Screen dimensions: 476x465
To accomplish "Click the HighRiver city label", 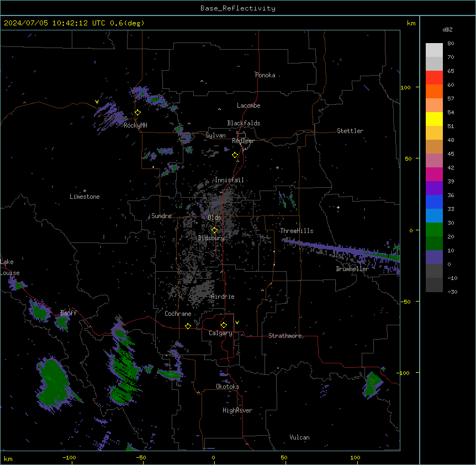I will pyautogui.click(x=237, y=410).
